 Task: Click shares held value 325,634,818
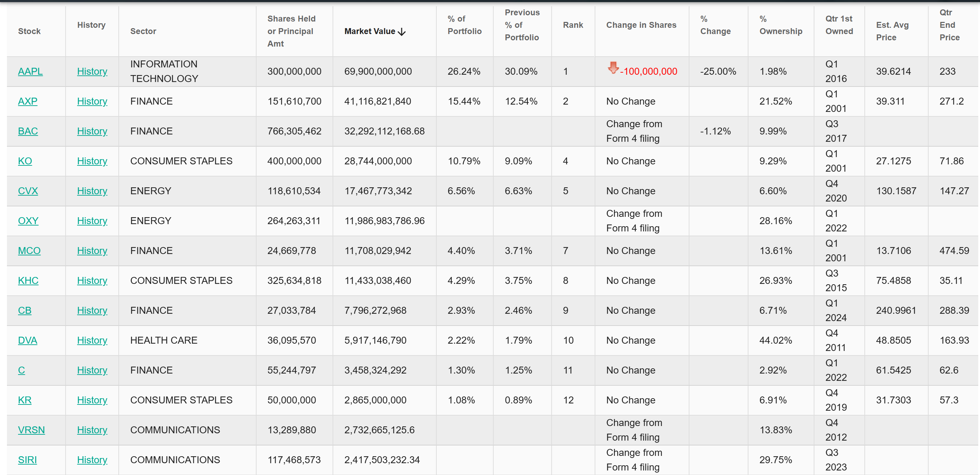[294, 281]
